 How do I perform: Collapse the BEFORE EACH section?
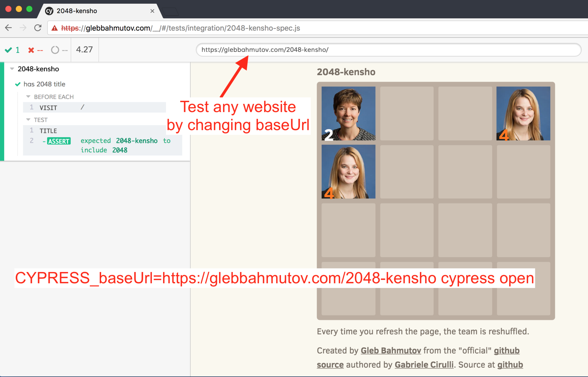28,97
